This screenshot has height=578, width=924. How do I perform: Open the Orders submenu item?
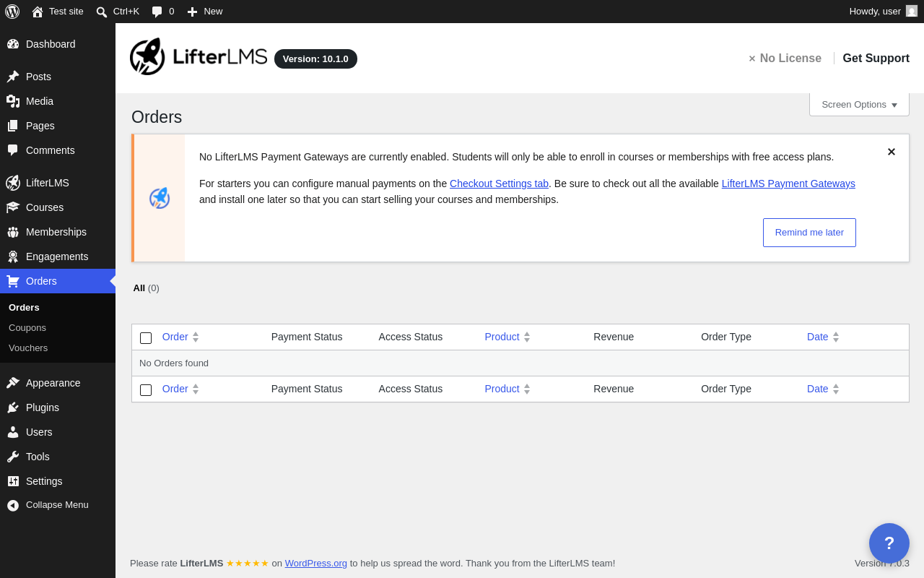tap(58, 308)
